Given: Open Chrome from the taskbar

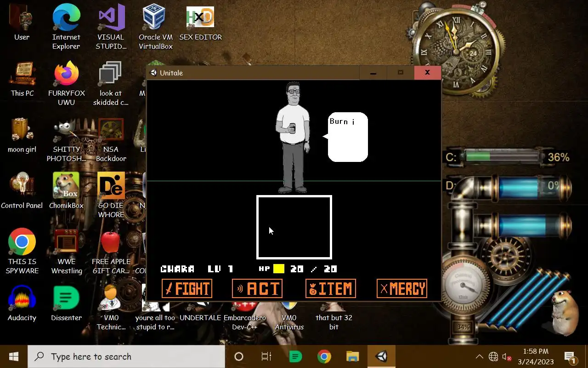Looking at the screenshot, I should coord(324,356).
